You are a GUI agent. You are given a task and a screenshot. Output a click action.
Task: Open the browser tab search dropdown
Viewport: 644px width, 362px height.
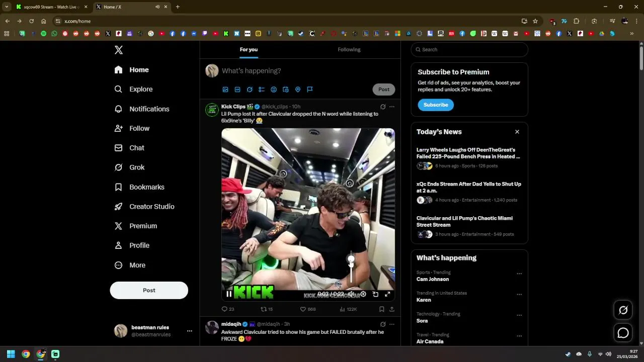[x=7, y=7]
